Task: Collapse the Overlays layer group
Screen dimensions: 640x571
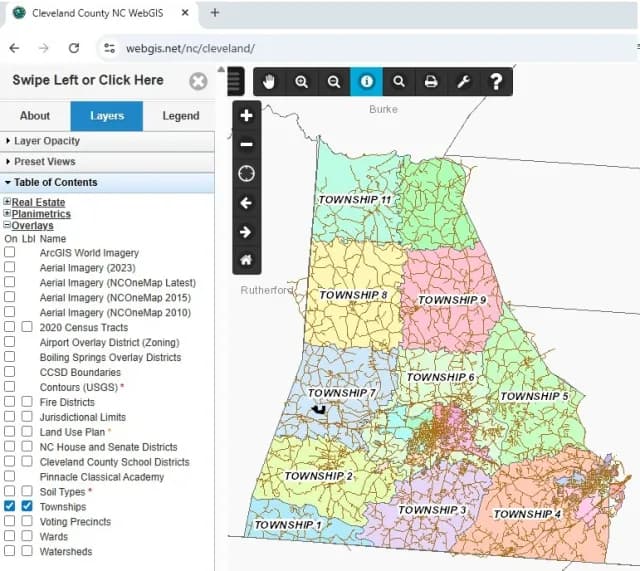Action: pyautogui.click(x=7, y=225)
